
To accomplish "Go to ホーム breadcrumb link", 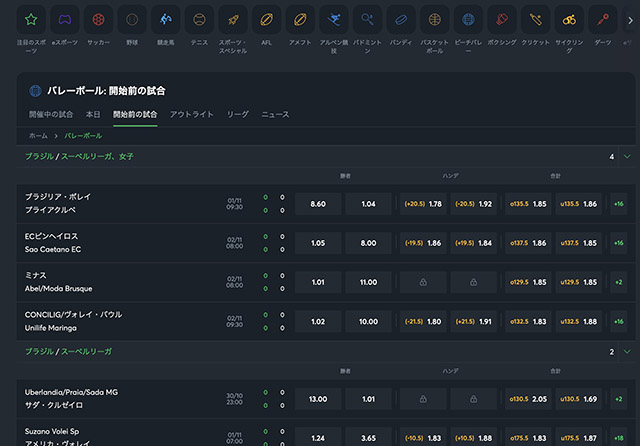I will [38, 134].
